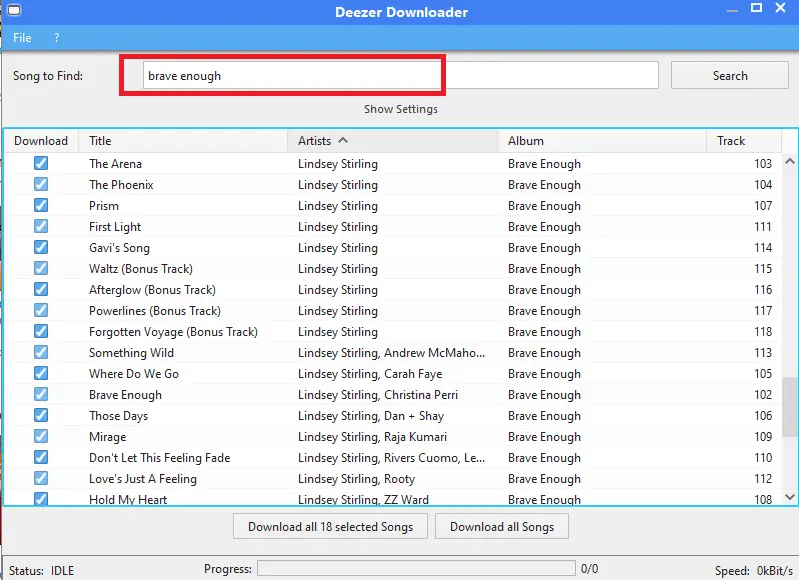Viewport: 799px width, 580px height.
Task: Select the title 'Prism'
Action: [x=103, y=205]
